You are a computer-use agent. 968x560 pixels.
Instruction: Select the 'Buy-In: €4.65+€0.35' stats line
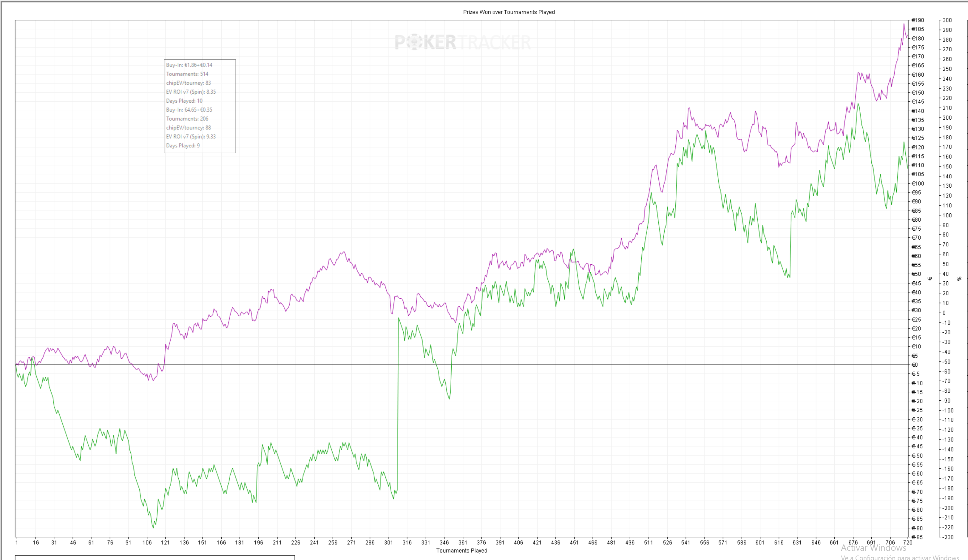189,110
